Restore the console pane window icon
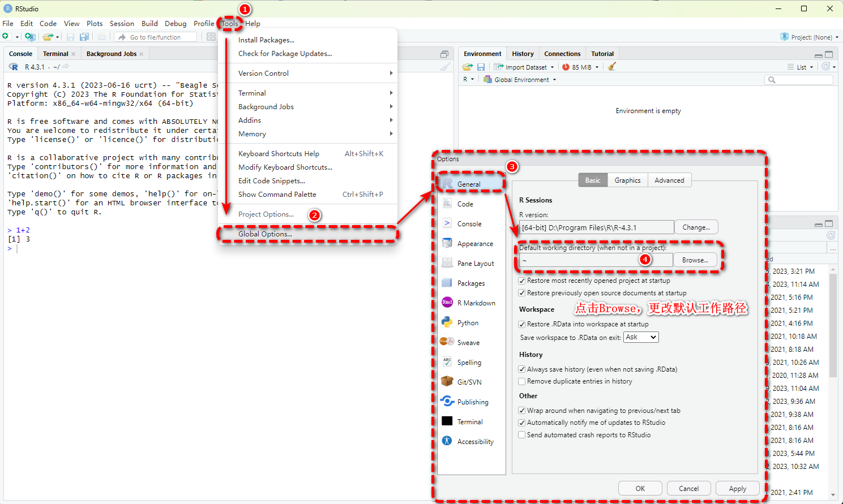Screen dimensions: 843x504 [444, 54]
